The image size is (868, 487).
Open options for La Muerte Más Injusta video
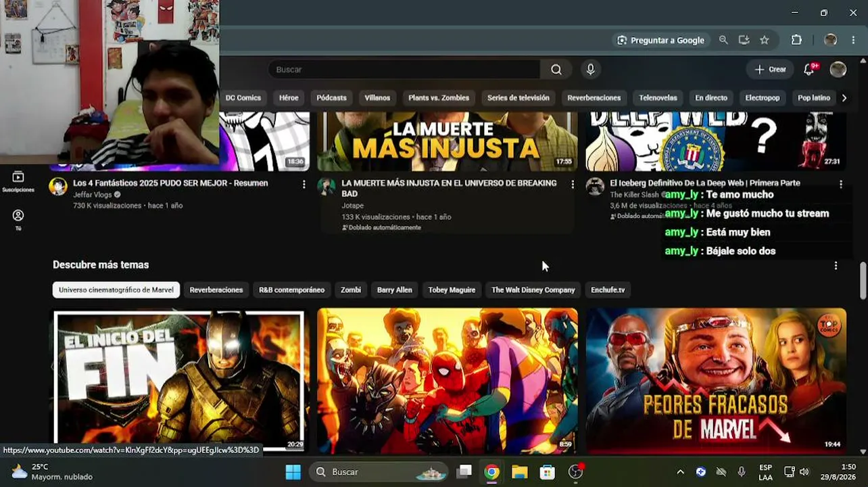tap(573, 184)
